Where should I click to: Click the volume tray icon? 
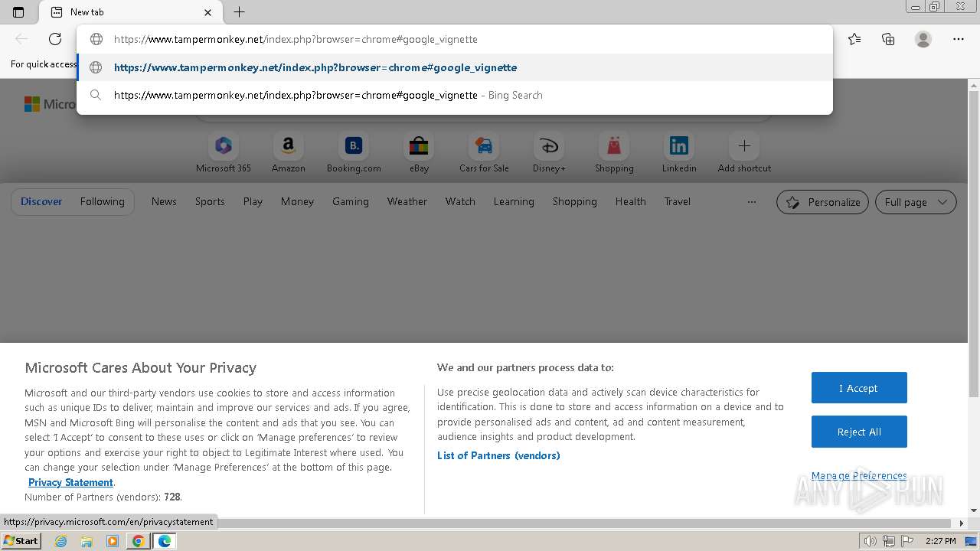coord(870,541)
